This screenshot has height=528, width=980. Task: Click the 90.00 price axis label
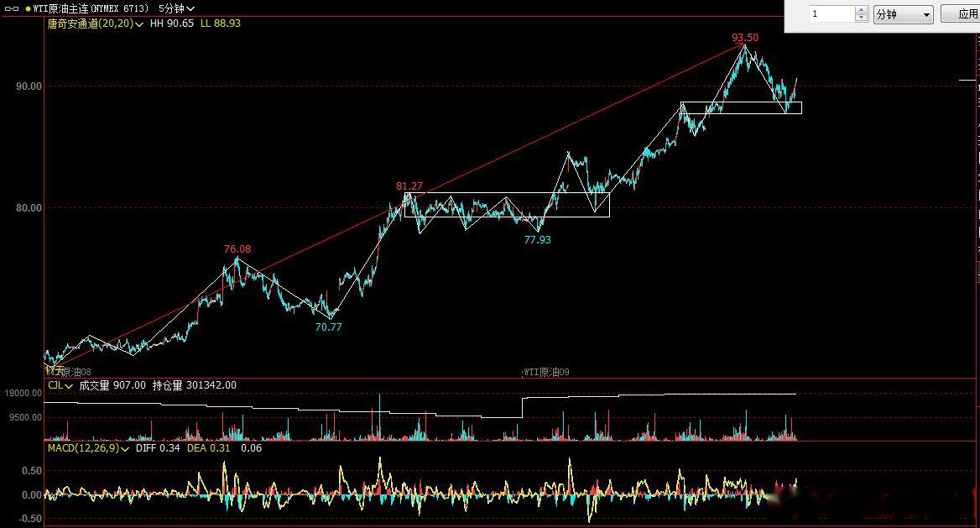pos(29,86)
